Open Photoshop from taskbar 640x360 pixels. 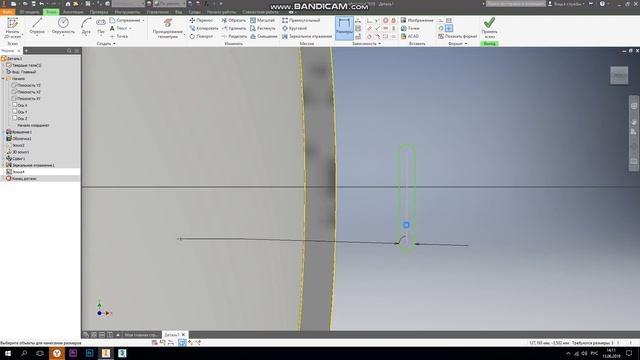pos(89,353)
